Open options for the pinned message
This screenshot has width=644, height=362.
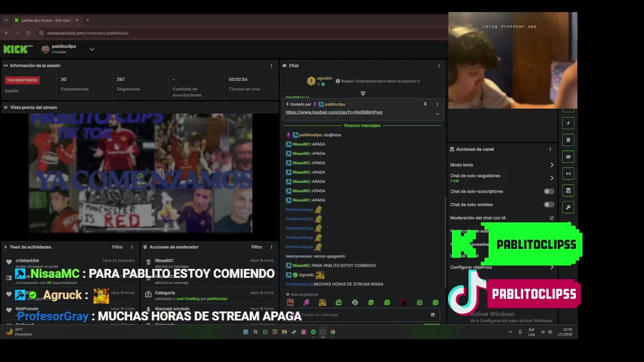(x=437, y=104)
